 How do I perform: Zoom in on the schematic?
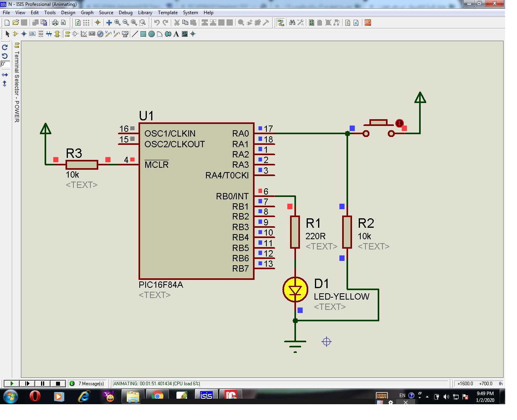click(x=118, y=22)
